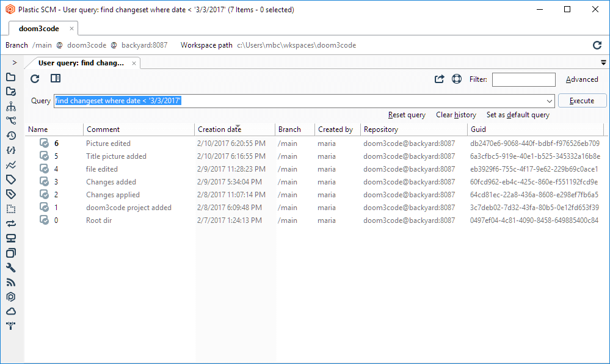
Task: Open the wrench preferences icon
Action: point(11,268)
